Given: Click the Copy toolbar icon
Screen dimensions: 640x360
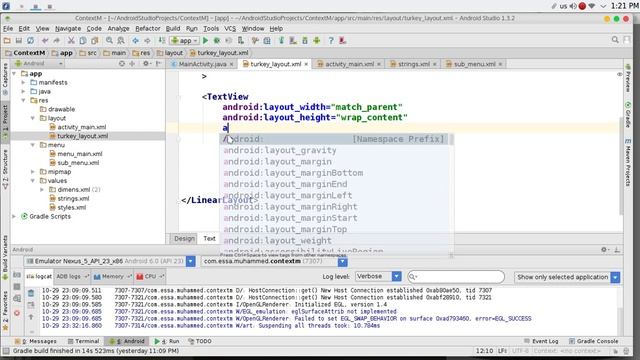Looking at the screenshot, I should click(83, 40).
